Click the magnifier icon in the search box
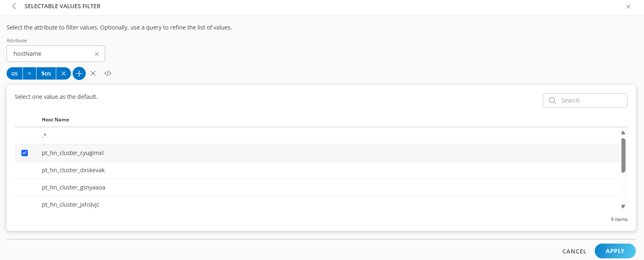Image resolution: width=644 pixels, height=260 pixels. [552, 100]
